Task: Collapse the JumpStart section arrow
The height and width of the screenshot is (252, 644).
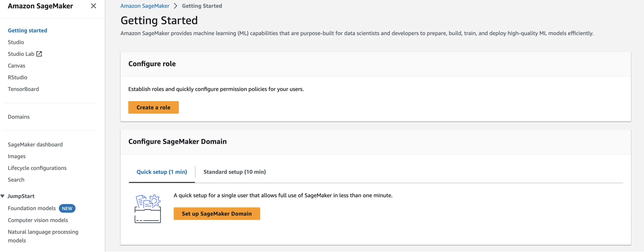Action: [2, 196]
